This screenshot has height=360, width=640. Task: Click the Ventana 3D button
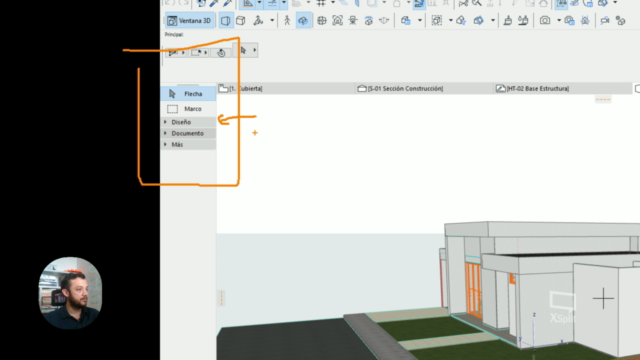point(189,20)
